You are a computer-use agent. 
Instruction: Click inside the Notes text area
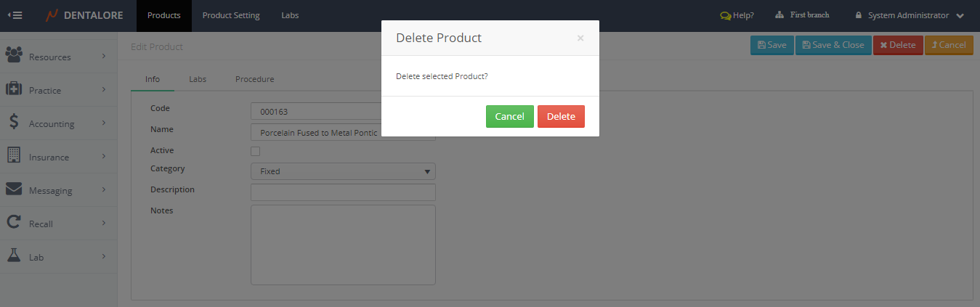point(343,245)
